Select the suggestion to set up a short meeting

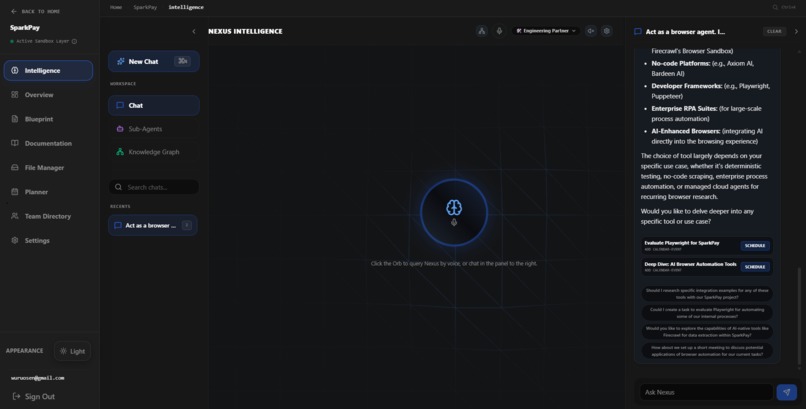point(707,350)
